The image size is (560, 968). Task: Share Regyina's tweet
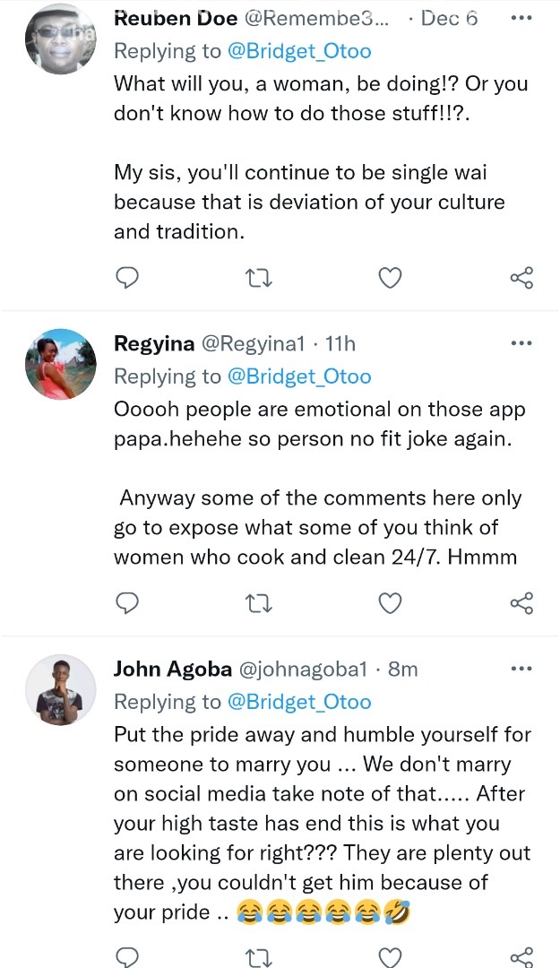point(521,603)
